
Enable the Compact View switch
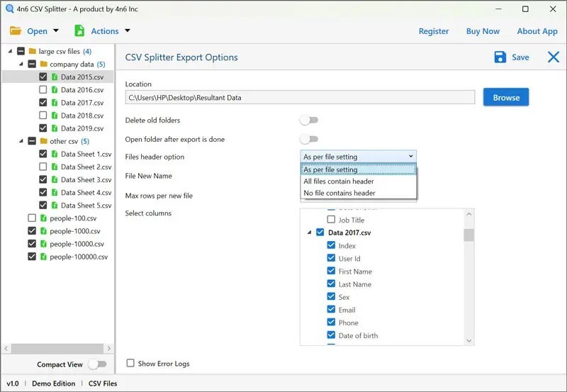tap(97, 364)
